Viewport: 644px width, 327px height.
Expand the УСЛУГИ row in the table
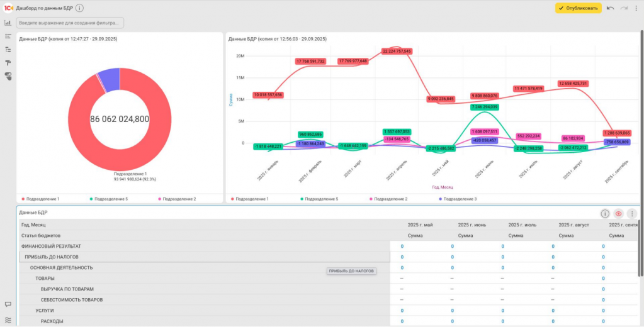(44, 311)
